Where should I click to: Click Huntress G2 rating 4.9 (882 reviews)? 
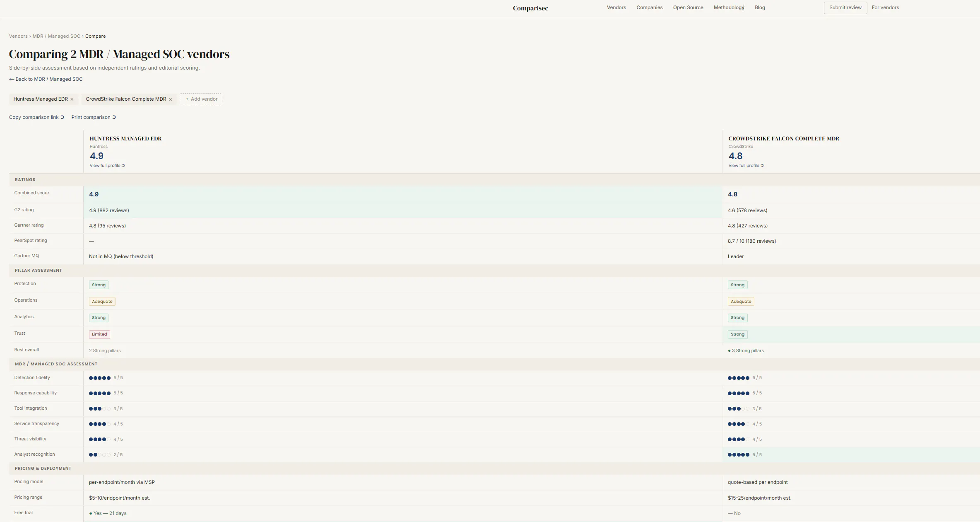click(109, 210)
